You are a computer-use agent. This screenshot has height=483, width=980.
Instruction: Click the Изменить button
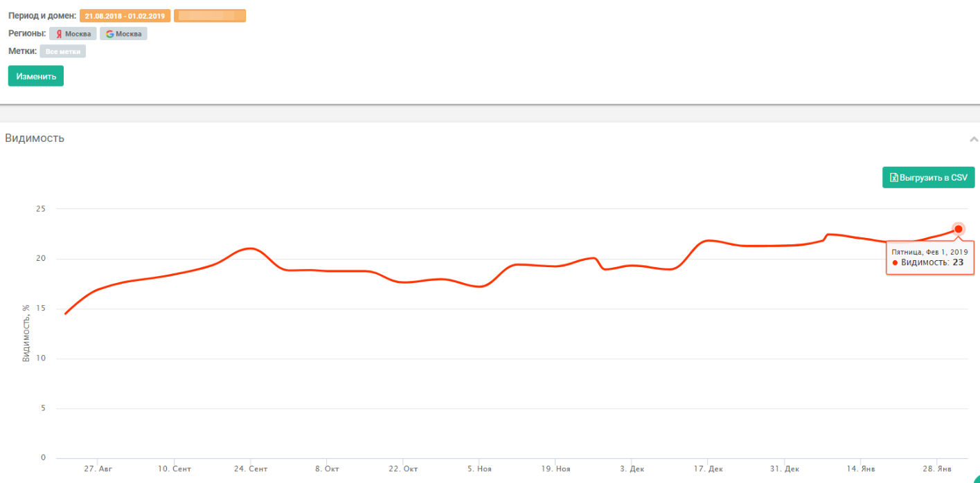coord(36,76)
